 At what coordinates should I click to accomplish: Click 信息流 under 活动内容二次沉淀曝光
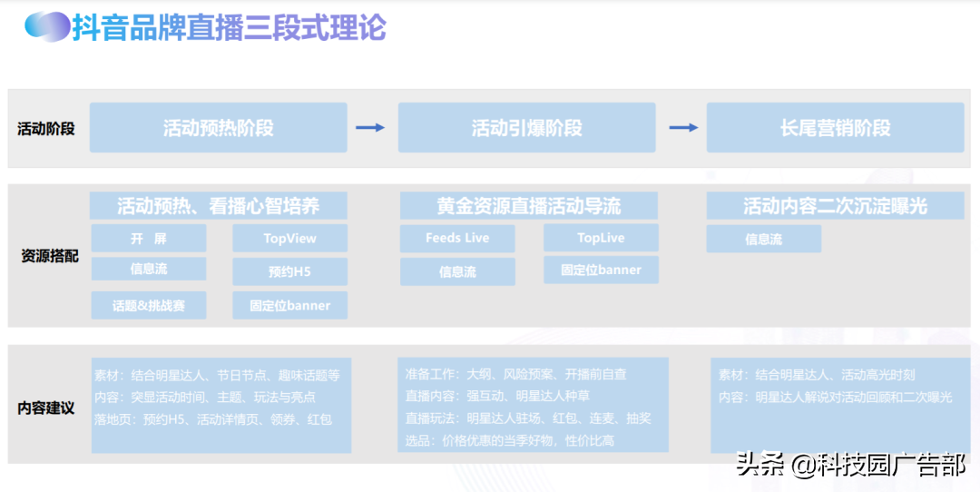[763, 240]
